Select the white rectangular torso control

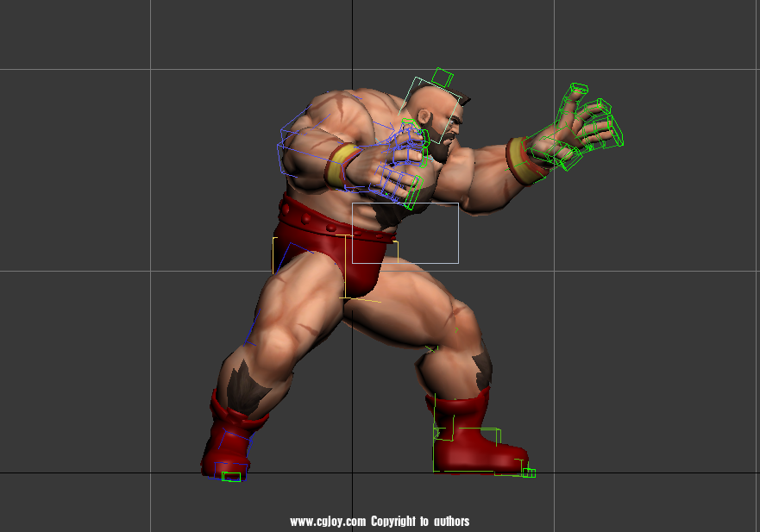click(405, 233)
